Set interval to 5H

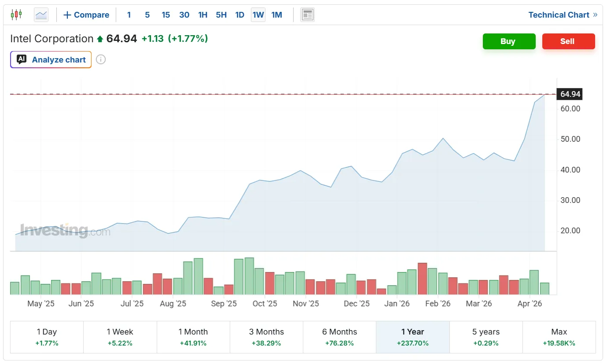tap(221, 15)
